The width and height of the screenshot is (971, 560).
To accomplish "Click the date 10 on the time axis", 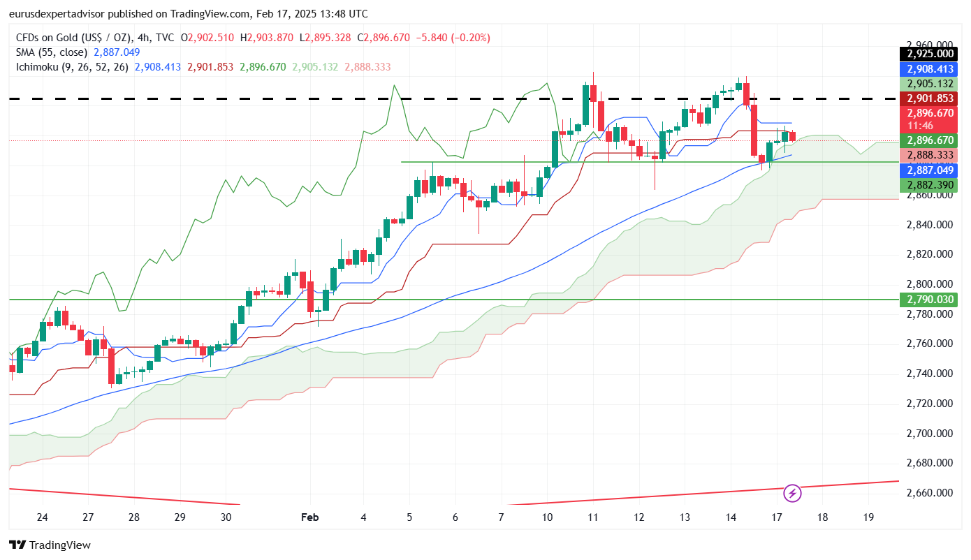I will click(546, 517).
